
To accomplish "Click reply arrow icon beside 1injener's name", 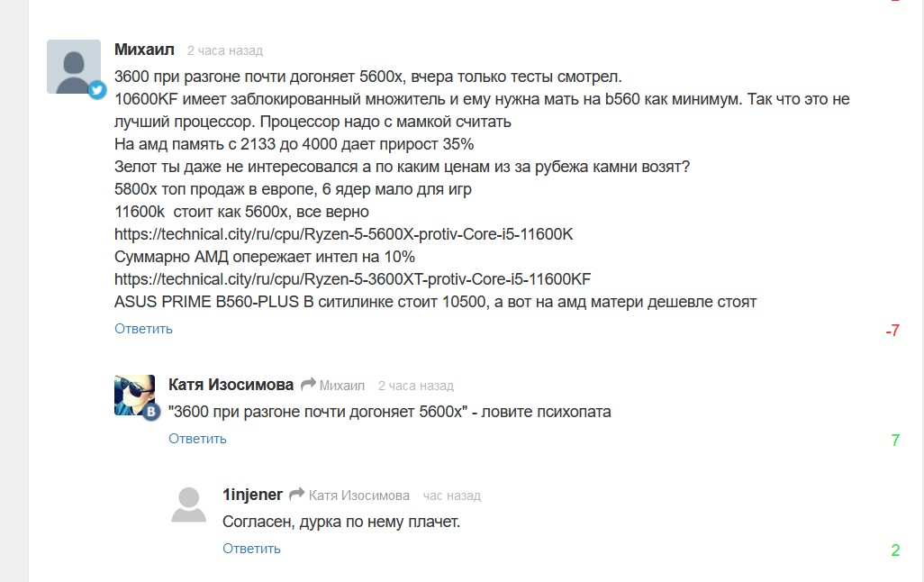I will (297, 495).
